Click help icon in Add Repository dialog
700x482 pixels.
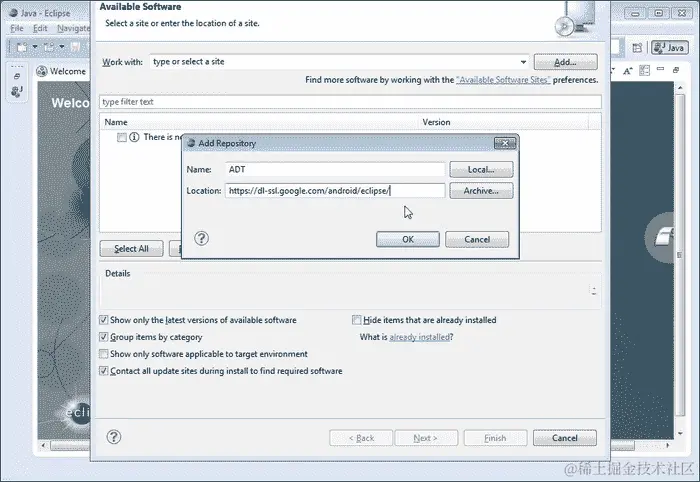[201, 238]
